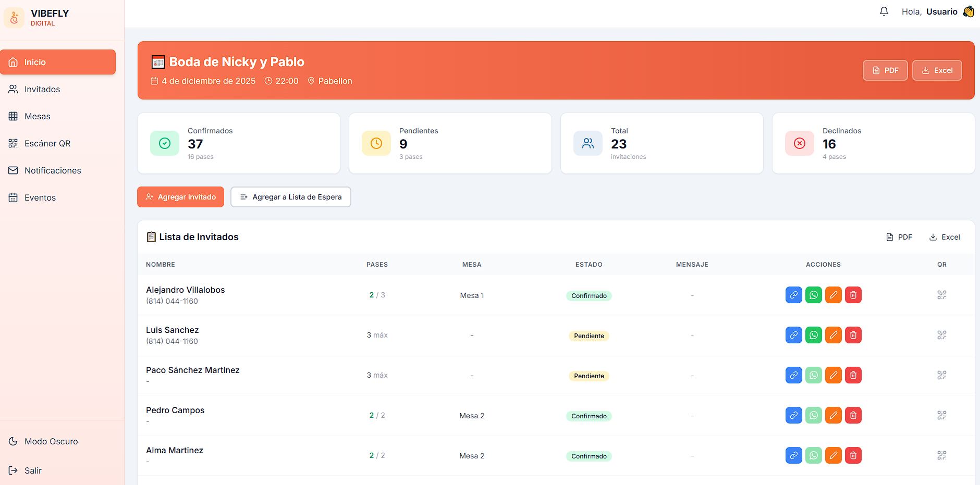Open the Escáner QR section in the sidebar
This screenshot has height=485, width=980.
coord(48,143)
